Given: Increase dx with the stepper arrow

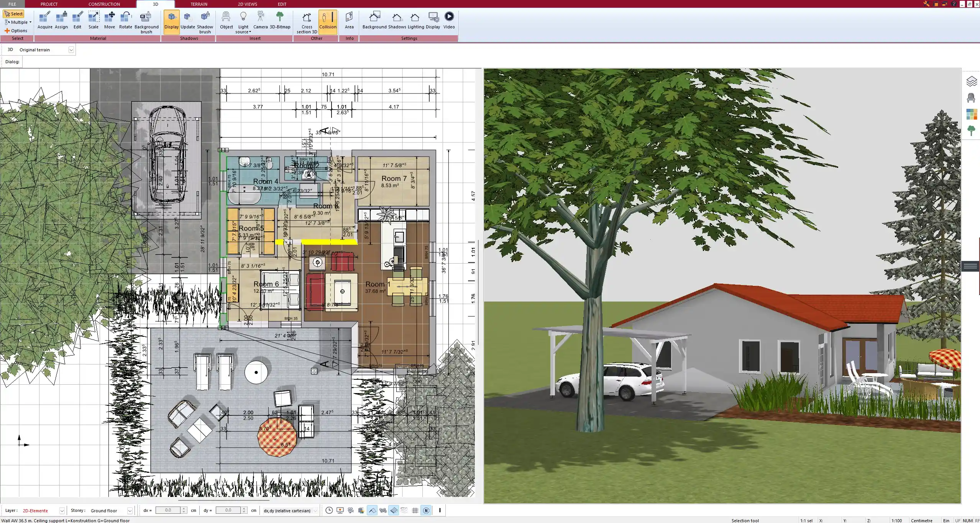Looking at the screenshot, I should point(184,508).
